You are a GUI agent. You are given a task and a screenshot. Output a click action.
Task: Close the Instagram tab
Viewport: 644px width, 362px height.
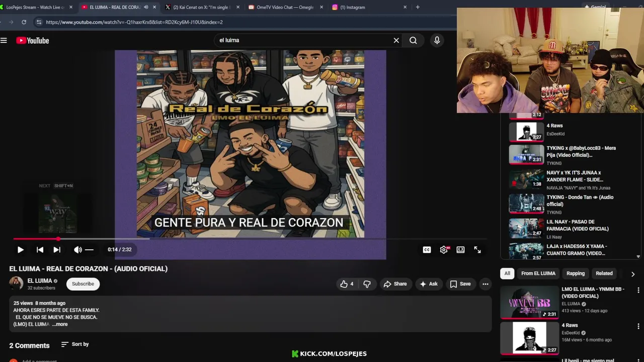pyautogui.click(x=405, y=7)
